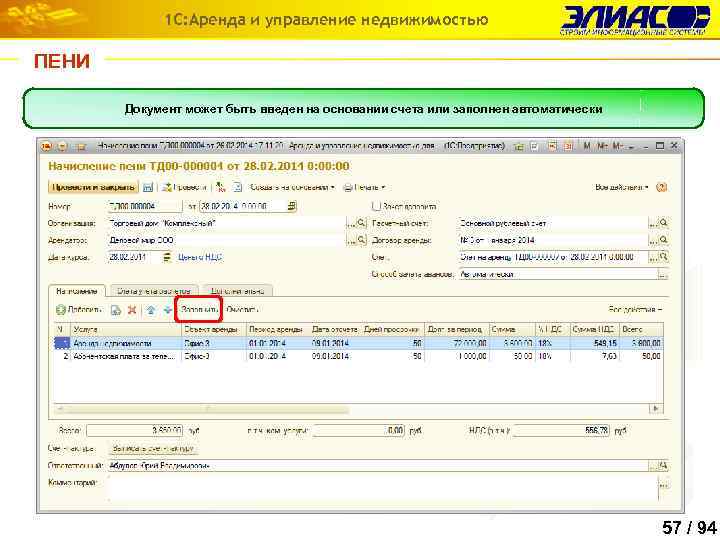720x540 pixels.
Task: Click the M memory button in title bar
Action: [587, 146]
